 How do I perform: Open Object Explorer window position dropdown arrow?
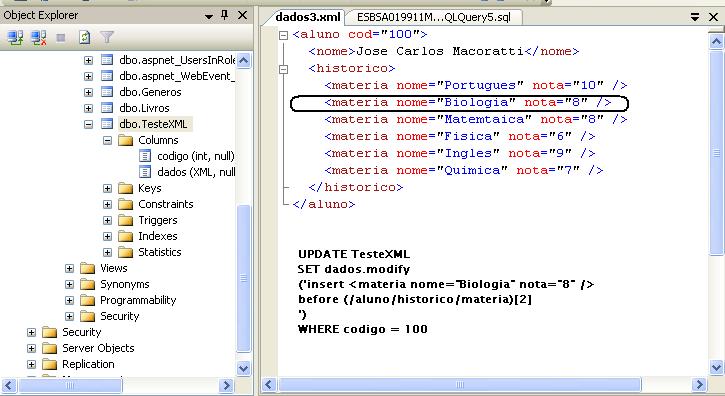tap(209, 16)
